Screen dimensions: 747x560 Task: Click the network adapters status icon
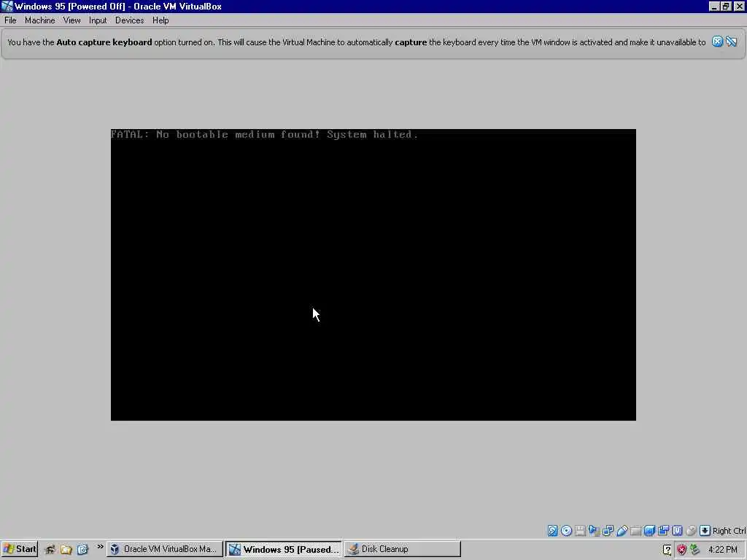pyautogui.click(x=608, y=531)
